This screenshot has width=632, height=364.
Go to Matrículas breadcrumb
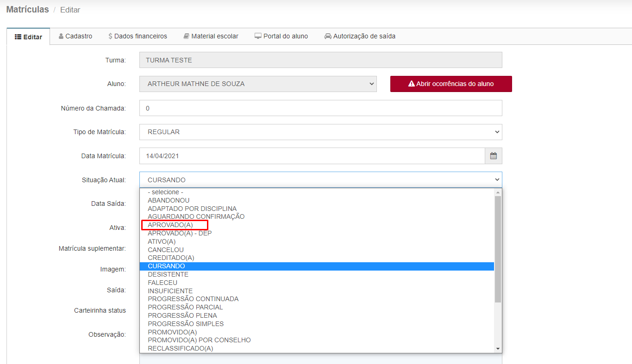coord(27,10)
